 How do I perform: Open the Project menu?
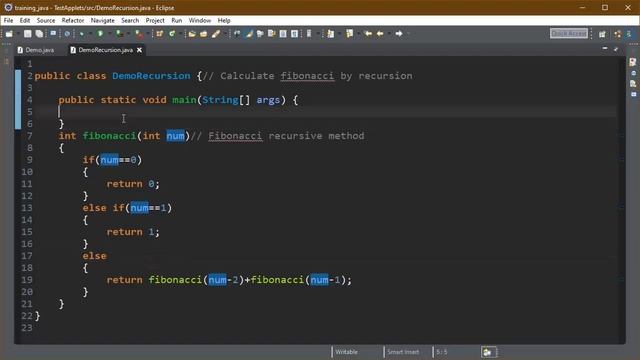coord(155,20)
